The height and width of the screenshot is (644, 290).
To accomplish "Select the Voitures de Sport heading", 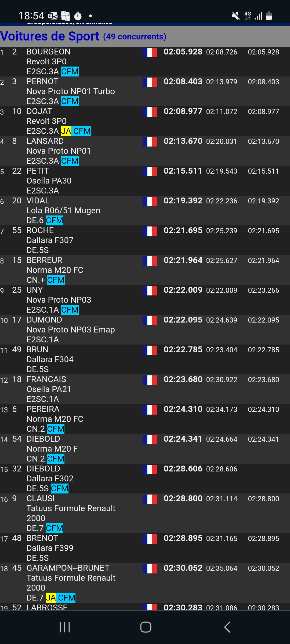I will pyautogui.click(x=50, y=36).
